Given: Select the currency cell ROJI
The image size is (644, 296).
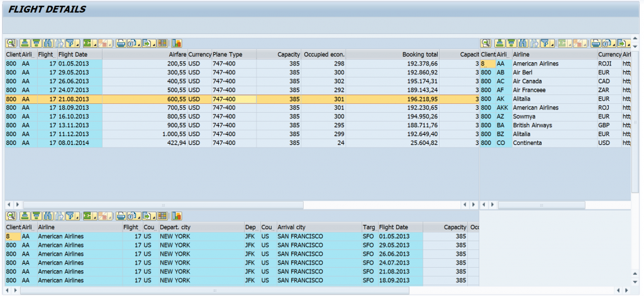Looking at the screenshot, I should 609,64.
